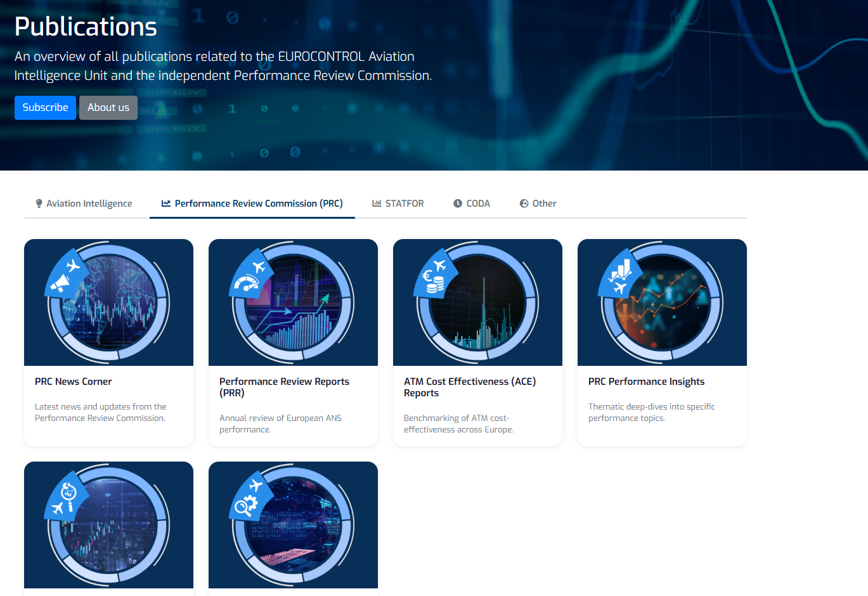Click 'Benchmarking of ATM cost-effectiveness across Europe.' text
Image resolution: width=868 pixels, height=596 pixels.
458,424
